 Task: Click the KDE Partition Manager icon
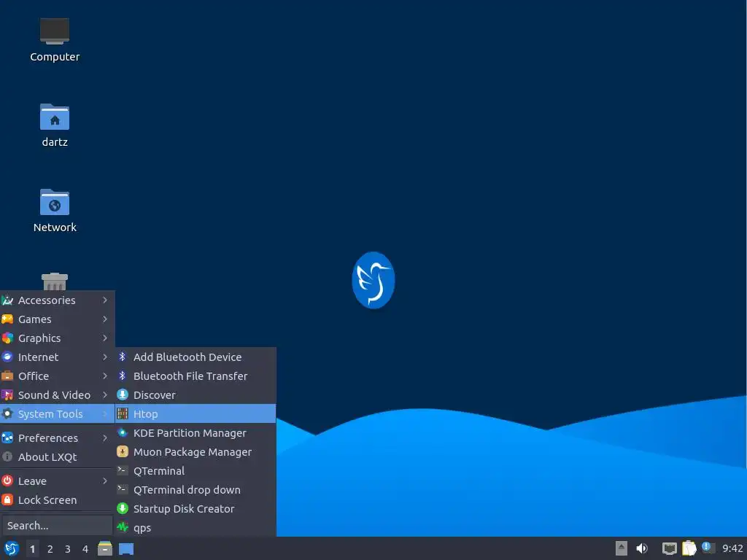(x=123, y=433)
